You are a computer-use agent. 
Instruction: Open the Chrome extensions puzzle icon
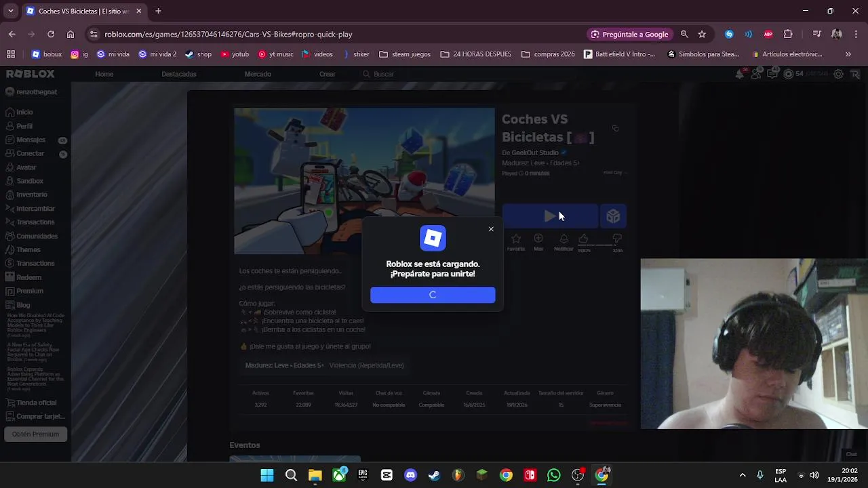coord(788,34)
